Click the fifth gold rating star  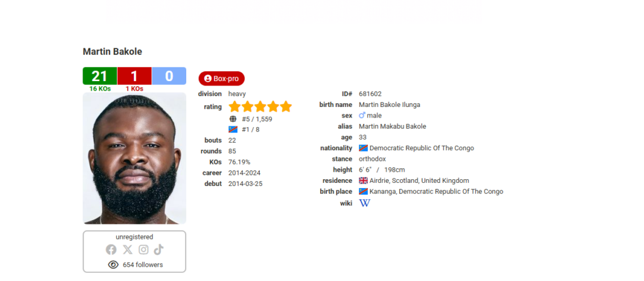click(286, 107)
